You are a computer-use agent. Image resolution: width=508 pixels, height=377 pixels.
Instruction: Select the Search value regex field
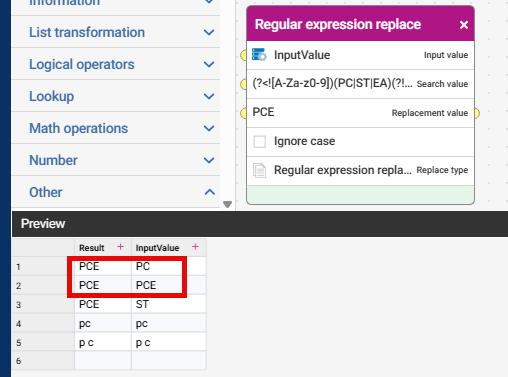(360, 84)
